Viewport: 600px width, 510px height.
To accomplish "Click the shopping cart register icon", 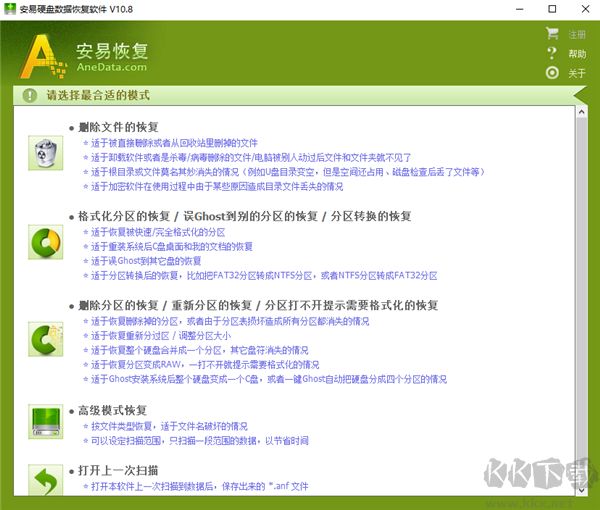I will point(552,34).
